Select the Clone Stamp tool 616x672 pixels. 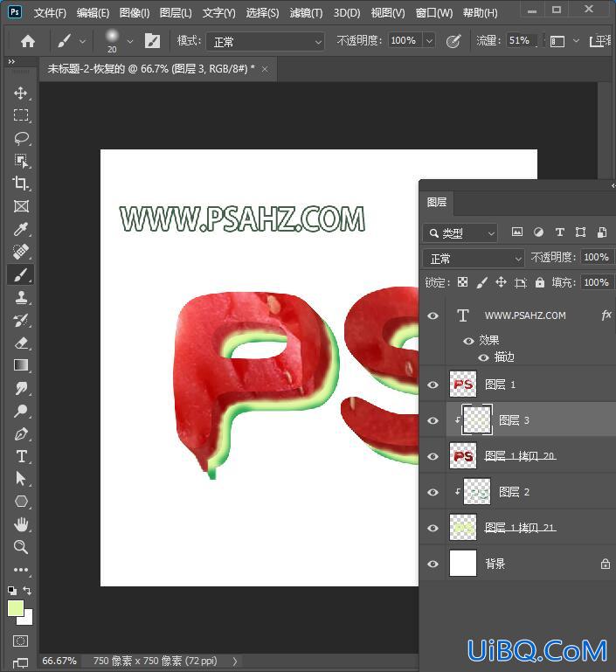(21, 297)
